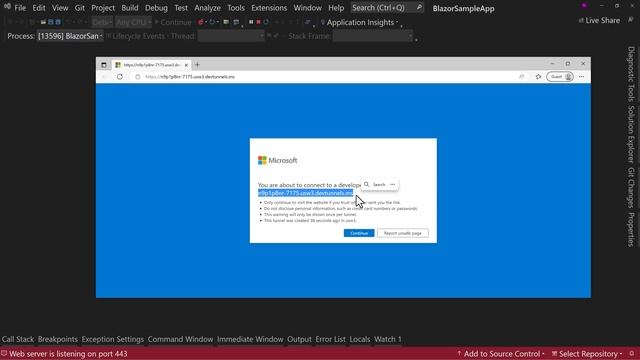Viewport: 640px width, 360px height.
Task: Open the Properties side tab
Action: pyautogui.click(x=631, y=229)
